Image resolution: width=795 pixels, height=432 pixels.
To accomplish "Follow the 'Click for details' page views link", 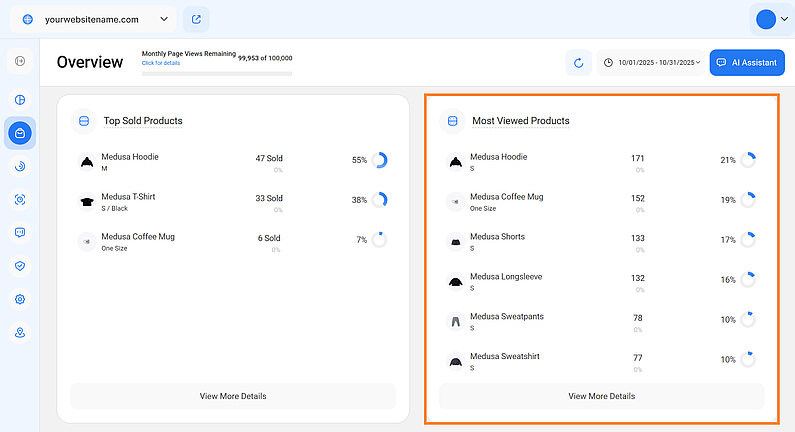I will (161, 63).
